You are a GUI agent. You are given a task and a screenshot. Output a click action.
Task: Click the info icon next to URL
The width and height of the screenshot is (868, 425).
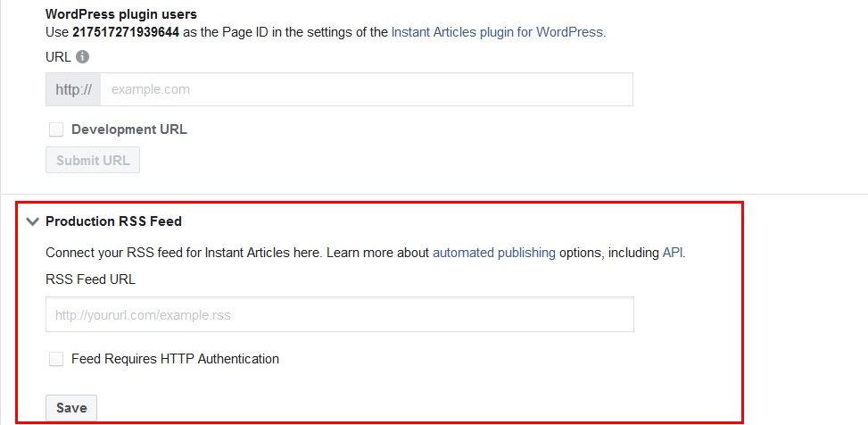tap(82, 57)
